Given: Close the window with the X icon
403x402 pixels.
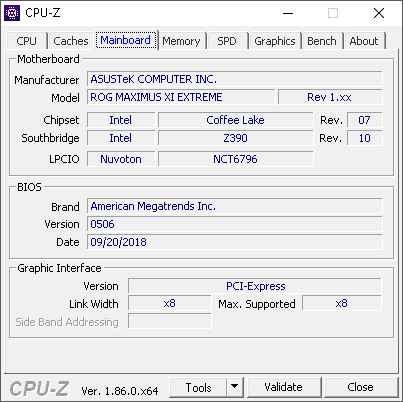Looking at the screenshot, I should (379, 13).
